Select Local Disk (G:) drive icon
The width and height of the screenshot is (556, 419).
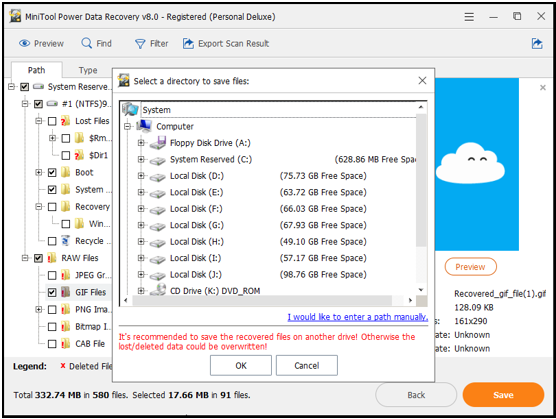(x=157, y=226)
